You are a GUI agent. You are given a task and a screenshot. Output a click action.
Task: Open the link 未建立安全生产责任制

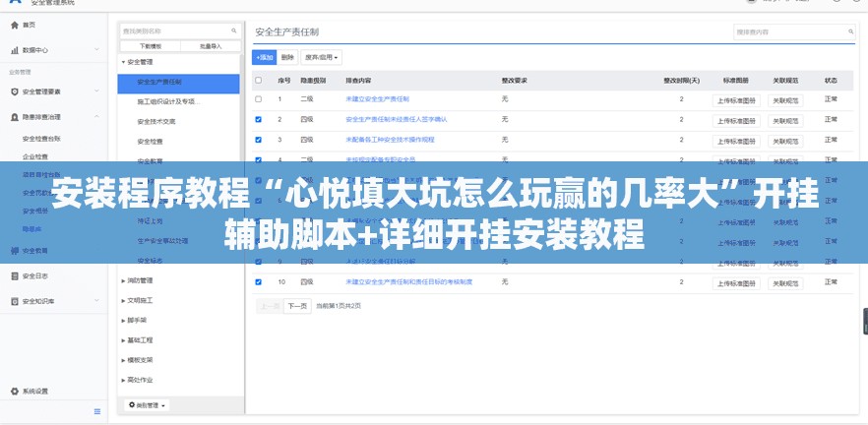[378, 99]
